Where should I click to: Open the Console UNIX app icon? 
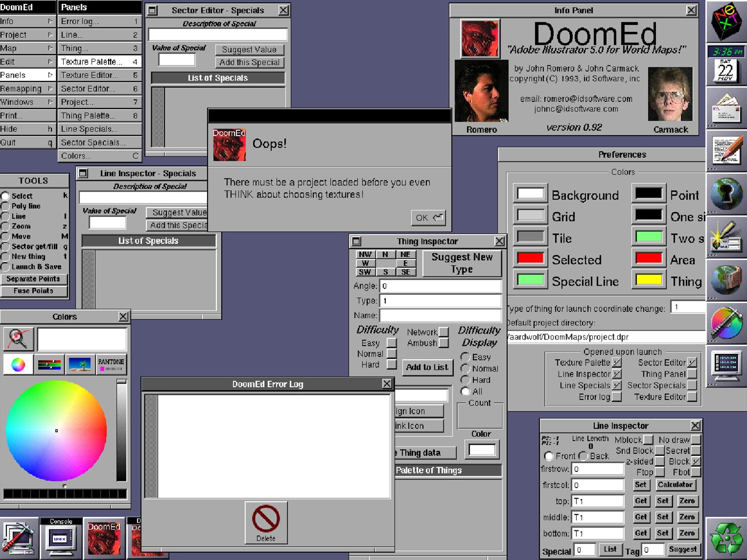pyautogui.click(x=61, y=538)
